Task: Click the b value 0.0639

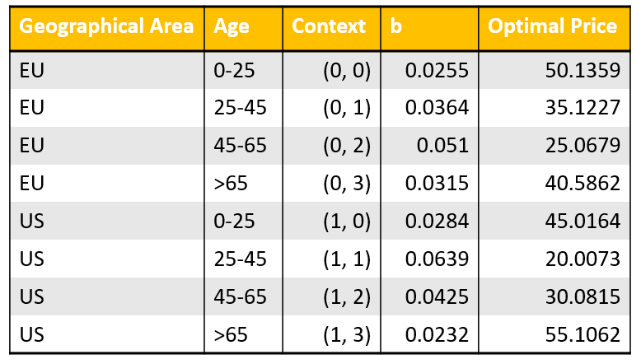Action: (437, 259)
